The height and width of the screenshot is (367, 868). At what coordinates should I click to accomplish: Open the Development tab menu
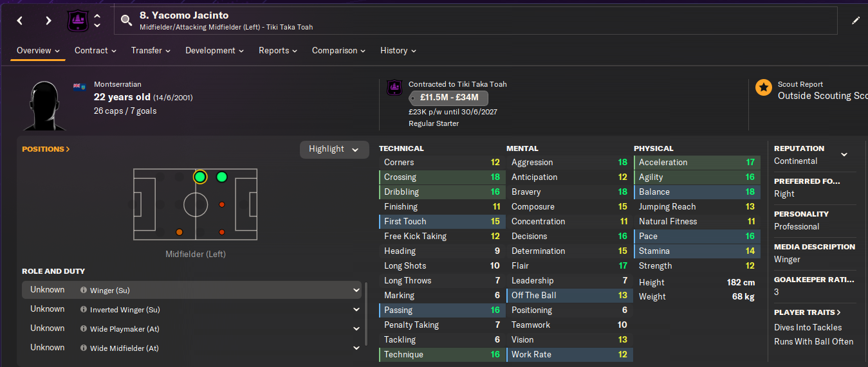(x=214, y=50)
